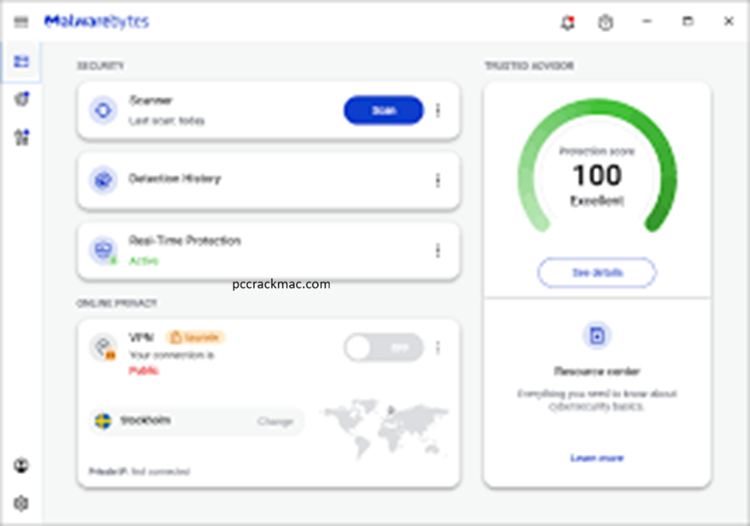Viewport: 750px width, 526px height.
Task: Click the Public connection status text
Action: coord(143,371)
